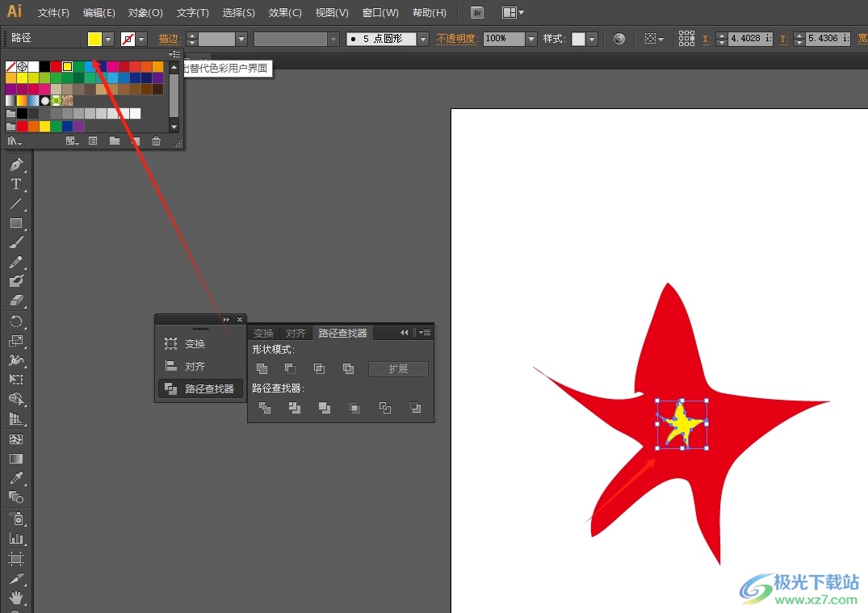Click Unite shape mode in Pathfinder
The image size is (868, 613).
pos(262,369)
